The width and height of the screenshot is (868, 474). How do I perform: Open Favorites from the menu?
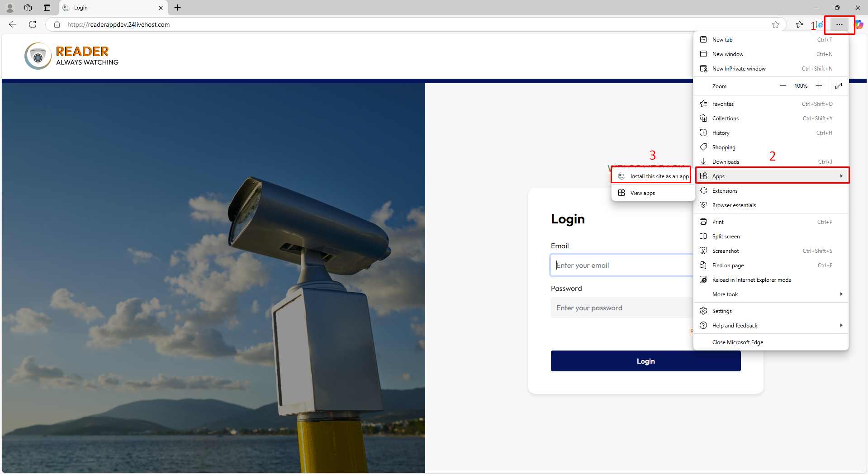click(771, 104)
